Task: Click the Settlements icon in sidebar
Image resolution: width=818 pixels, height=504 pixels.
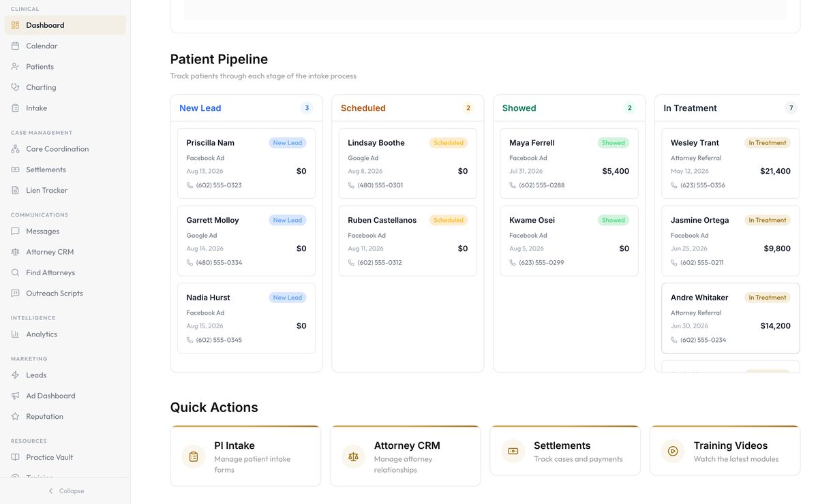Action: pos(16,170)
